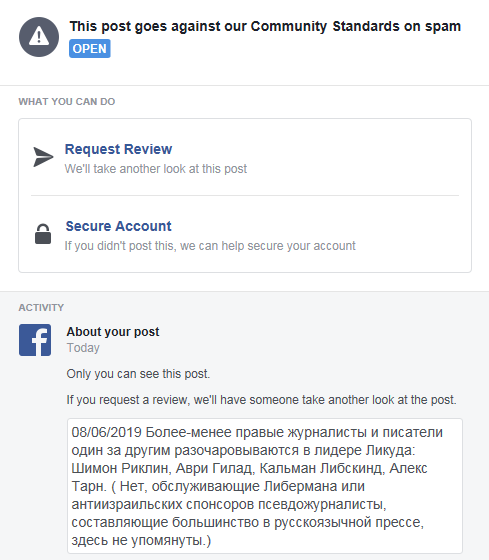489x560 pixels.
Task: Click the WHAT YOU CAN DO label
Action: (67, 101)
